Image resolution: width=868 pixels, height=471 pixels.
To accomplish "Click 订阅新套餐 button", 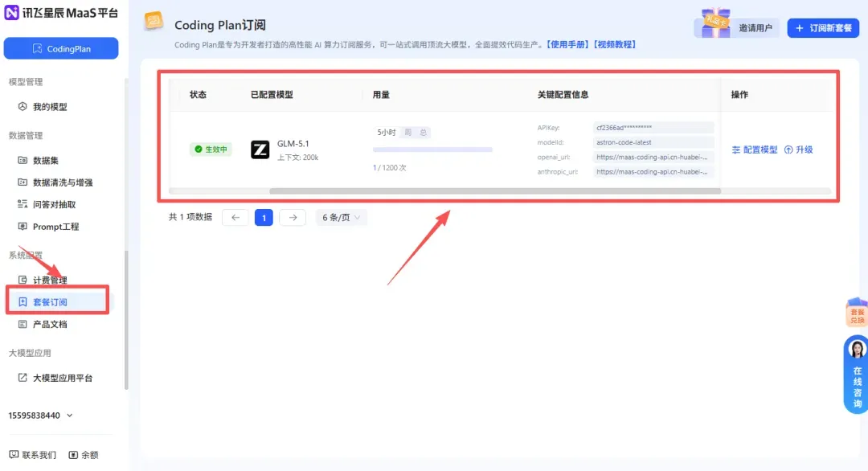I will pos(823,28).
